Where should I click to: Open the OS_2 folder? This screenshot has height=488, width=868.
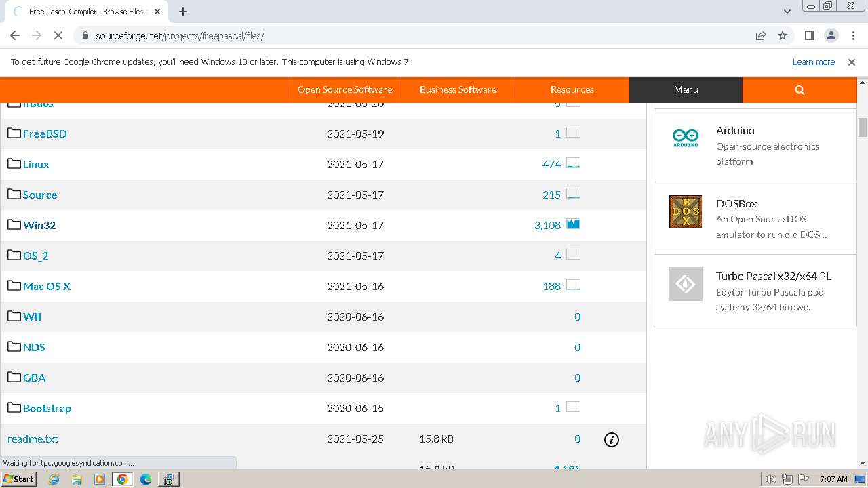coord(35,256)
